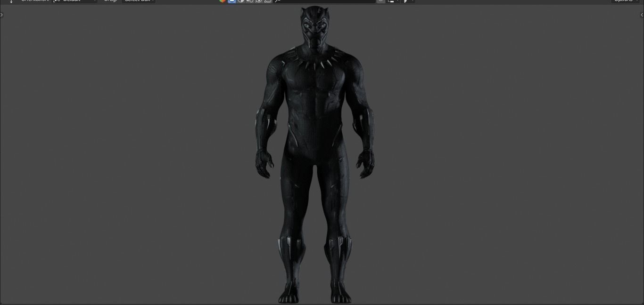The height and width of the screenshot is (305, 644).
Task: Select the Black Panther character model in viewport
Action: point(315,155)
